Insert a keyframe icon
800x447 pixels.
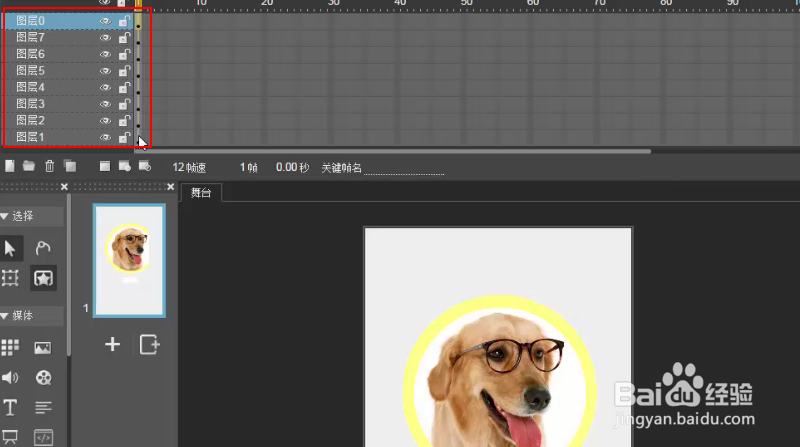click(x=124, y=166)
